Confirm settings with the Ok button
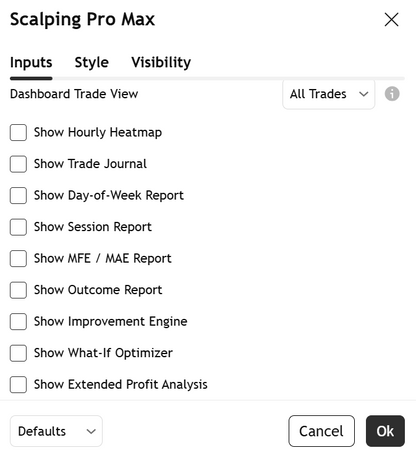Screen dimensions: 416x453 pos(385,431)
